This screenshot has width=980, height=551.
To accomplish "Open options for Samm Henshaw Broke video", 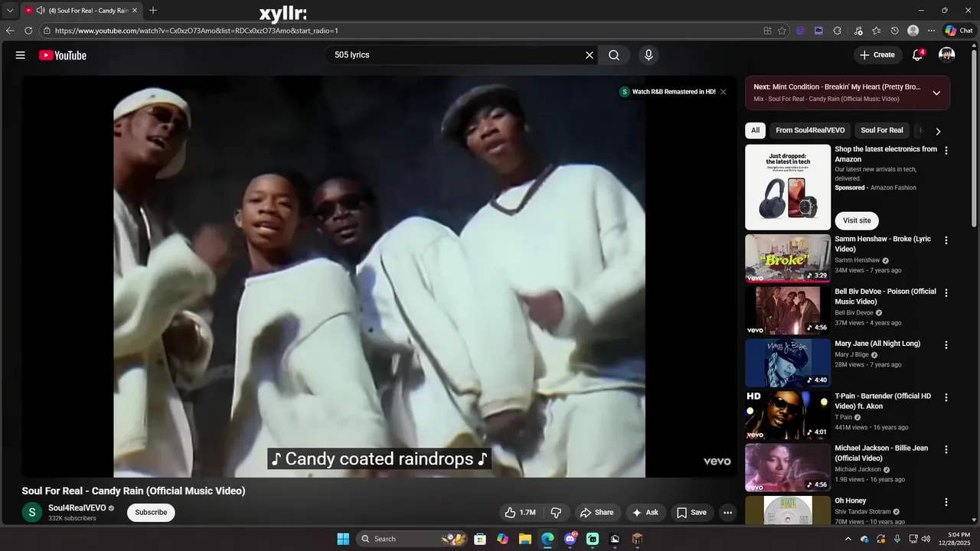I will [946, 240].
